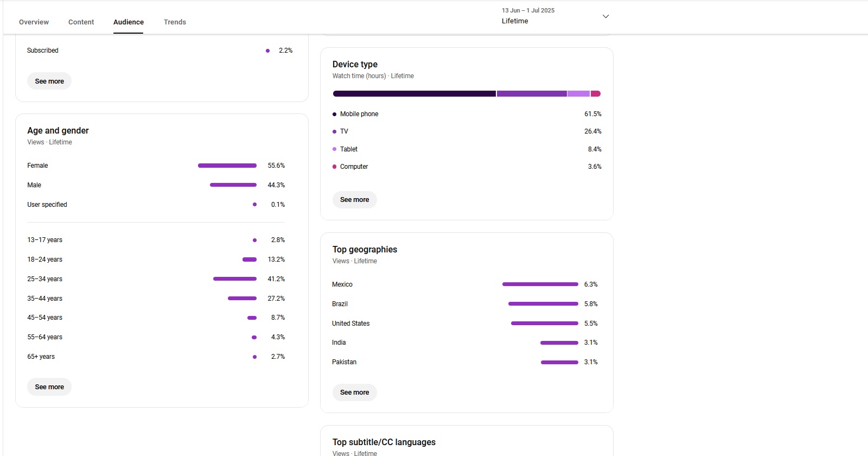This screenshot has width=868, height=456.
Task: Click the Tablet legend dot
Action: 334,149
